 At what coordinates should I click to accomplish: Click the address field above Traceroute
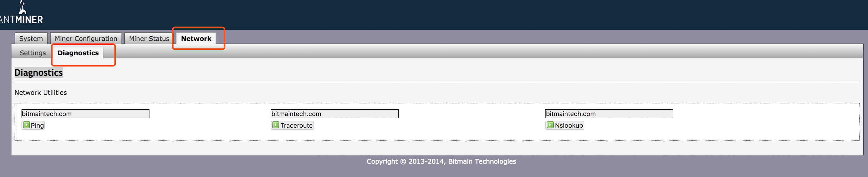(334, 114)
